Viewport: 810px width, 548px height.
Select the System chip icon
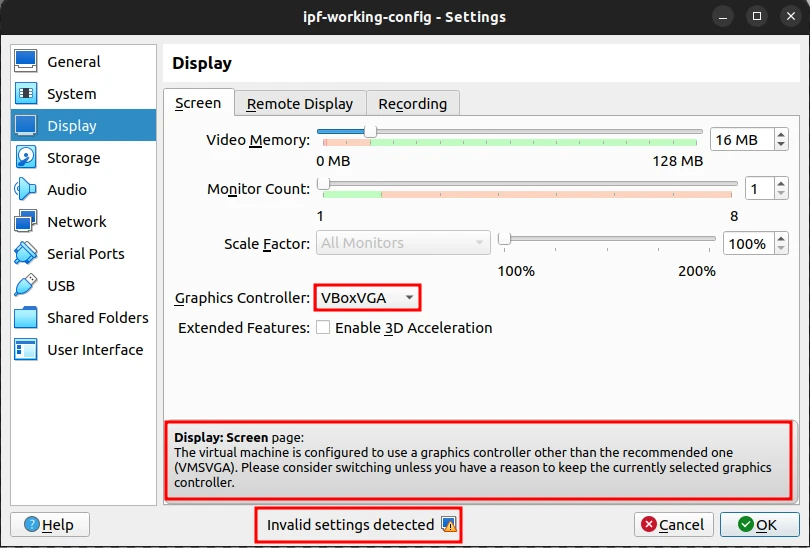click(26, 94)
